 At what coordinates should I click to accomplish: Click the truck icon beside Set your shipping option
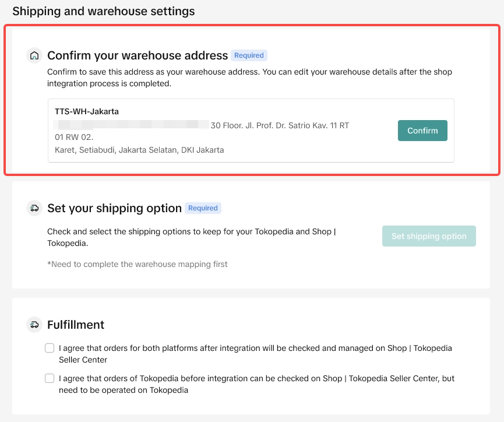point(34,208)
